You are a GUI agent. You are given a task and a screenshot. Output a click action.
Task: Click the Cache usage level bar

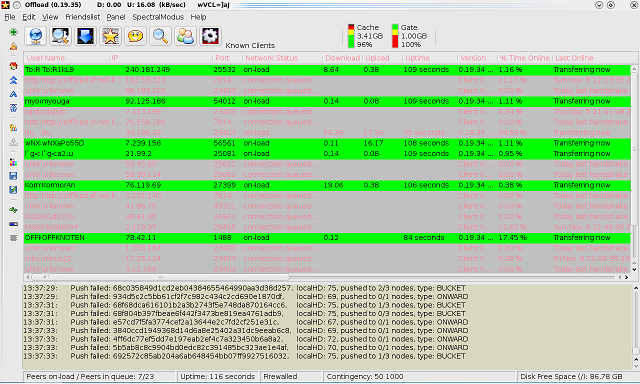[351, 36]
